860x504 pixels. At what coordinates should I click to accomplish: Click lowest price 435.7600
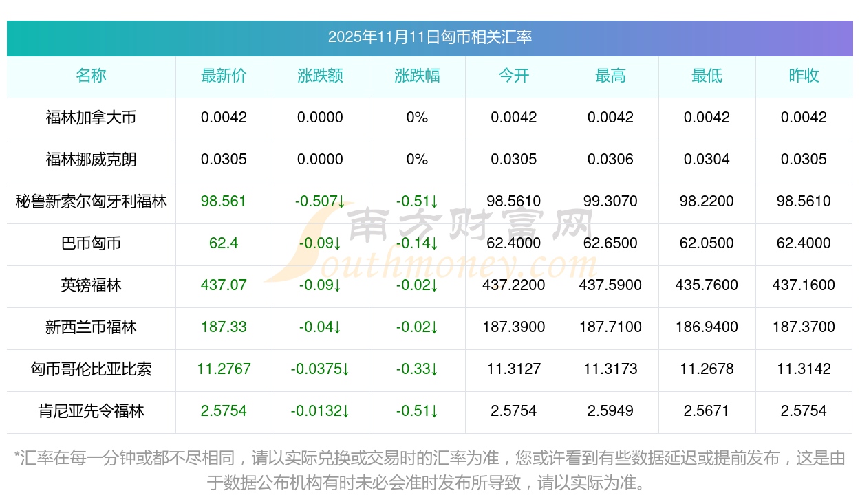point(707,285)
